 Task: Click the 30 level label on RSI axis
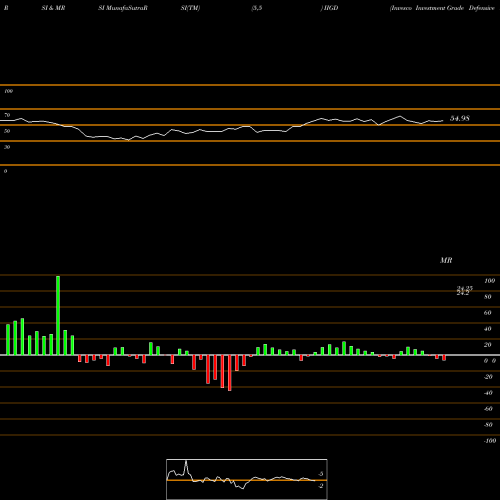pyautogui.click(x=7, y=147)
